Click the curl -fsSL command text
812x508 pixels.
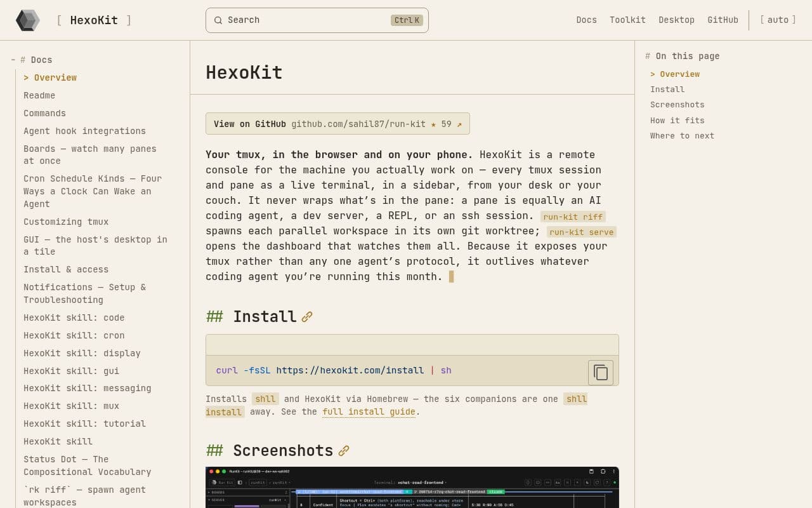point(334,370)
